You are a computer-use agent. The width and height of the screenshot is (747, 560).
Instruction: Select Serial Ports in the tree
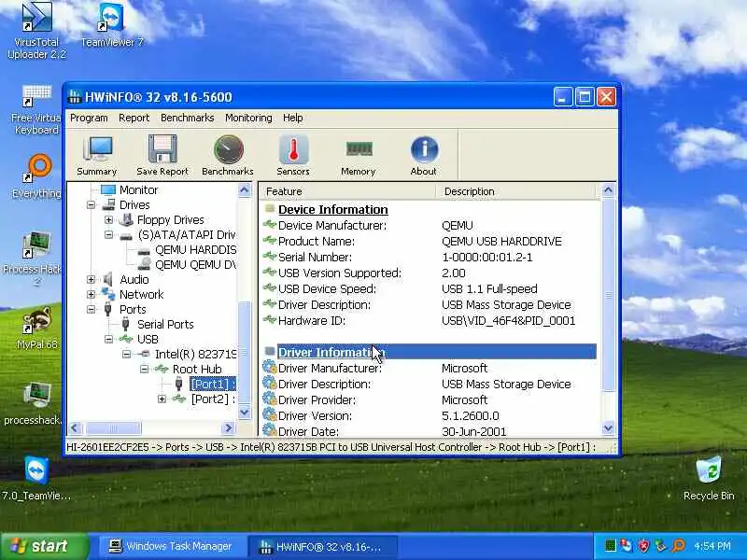tap(165, 324)
